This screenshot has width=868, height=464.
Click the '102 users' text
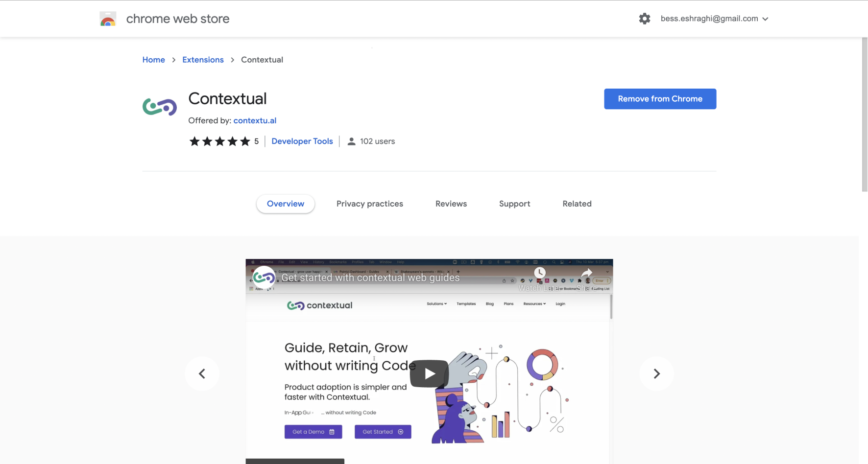pos(377,141)
